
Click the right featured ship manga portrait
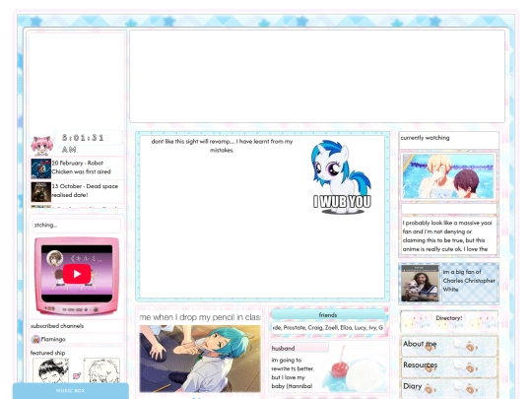(x=101, y=370)
